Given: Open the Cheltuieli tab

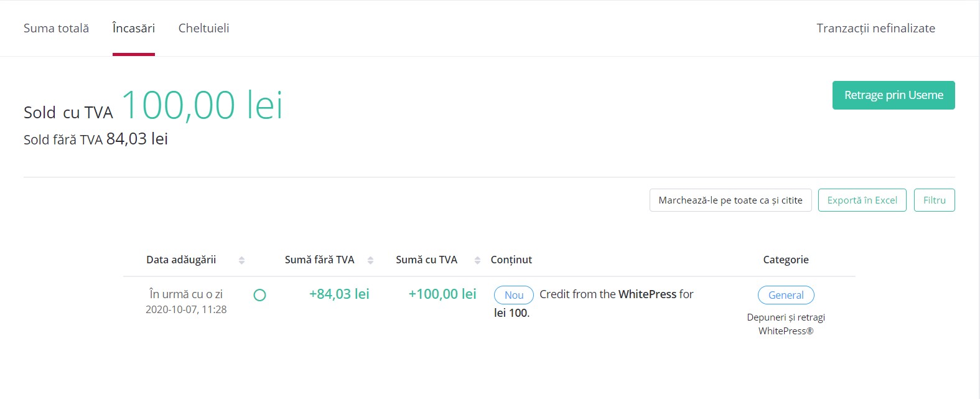Looking at the screenshot, I should tap(203, 28).
